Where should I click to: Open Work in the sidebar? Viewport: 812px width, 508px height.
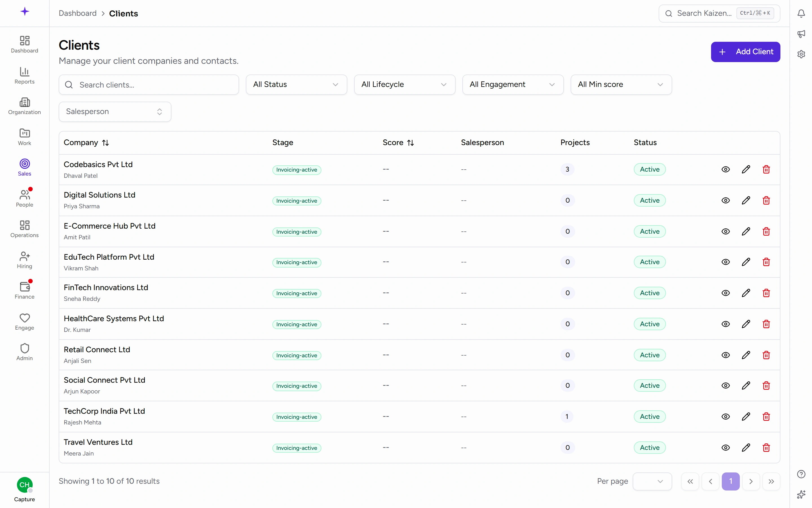click(25, 137)
